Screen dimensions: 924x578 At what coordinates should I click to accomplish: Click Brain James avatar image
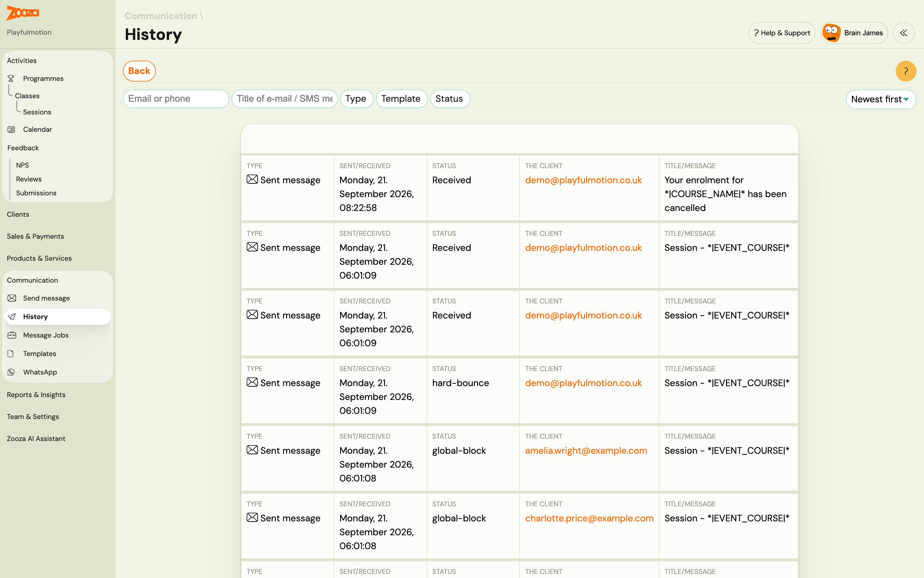(x=832, y=33)
